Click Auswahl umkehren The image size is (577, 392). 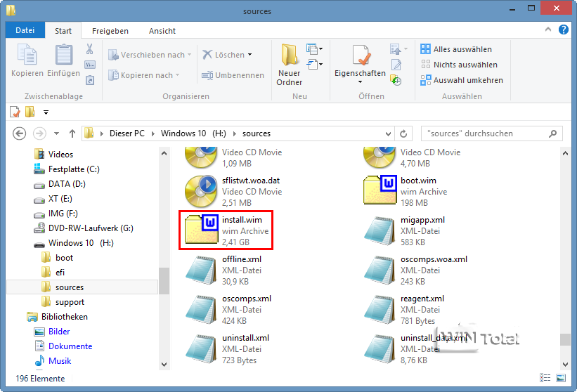(462, 80)
